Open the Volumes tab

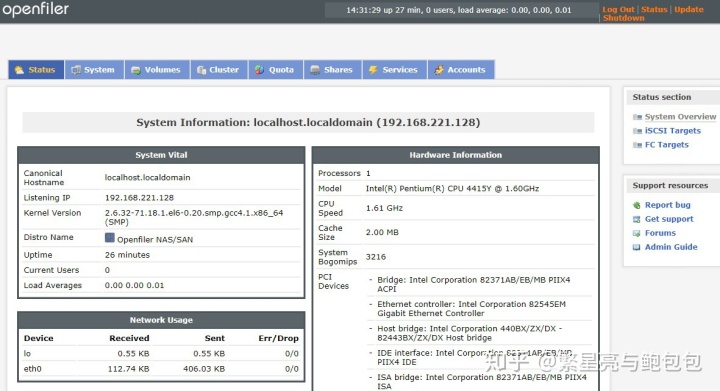[x=157, y=70]
